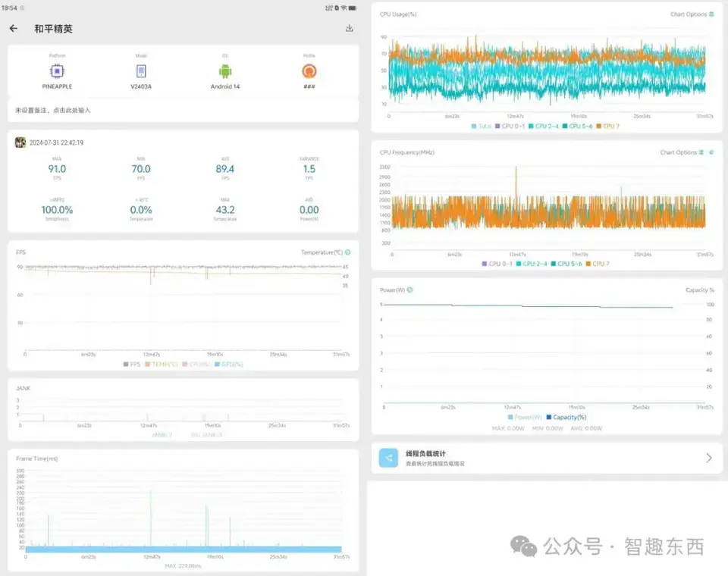Viewport: 728px width, 576px height.
Task: Tap the battery icon in the status bar
Action: (353, 8)
